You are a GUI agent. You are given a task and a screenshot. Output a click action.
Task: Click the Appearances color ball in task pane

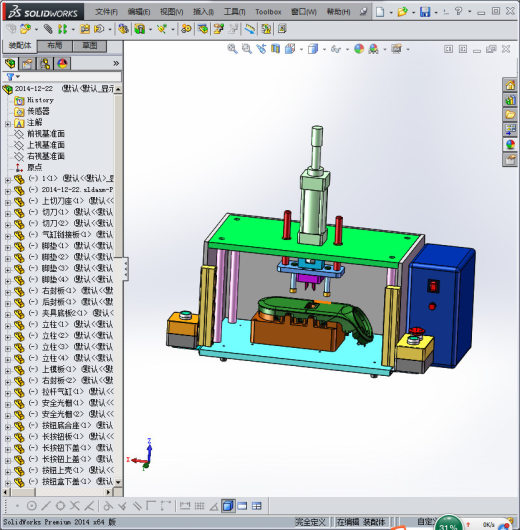point(510,145)
